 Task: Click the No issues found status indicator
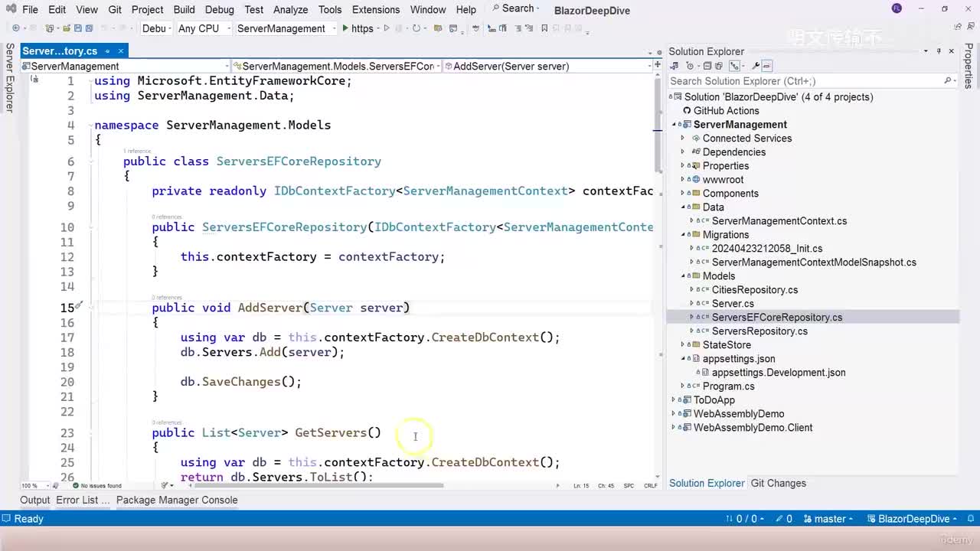point(96,485)
